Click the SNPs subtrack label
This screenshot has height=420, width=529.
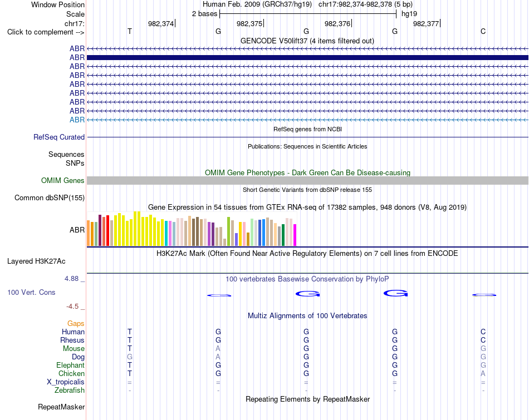75,163
